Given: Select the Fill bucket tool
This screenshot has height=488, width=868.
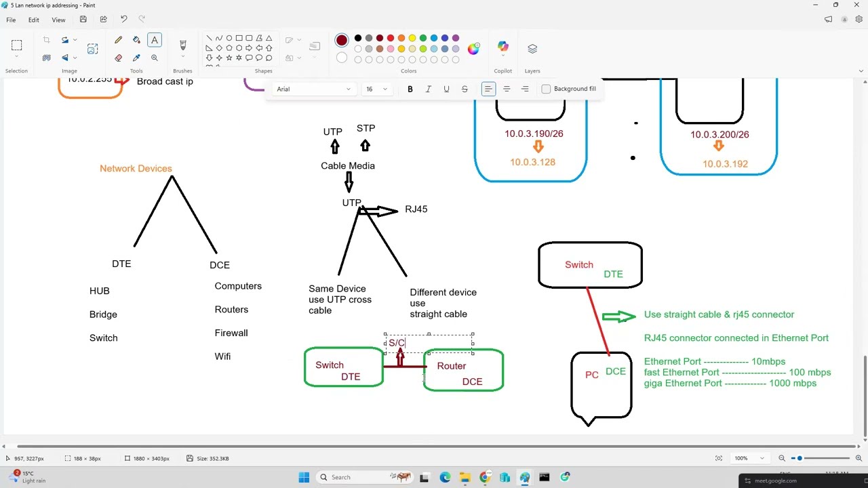Looking at the screenshot, I should tap(136, 41).
